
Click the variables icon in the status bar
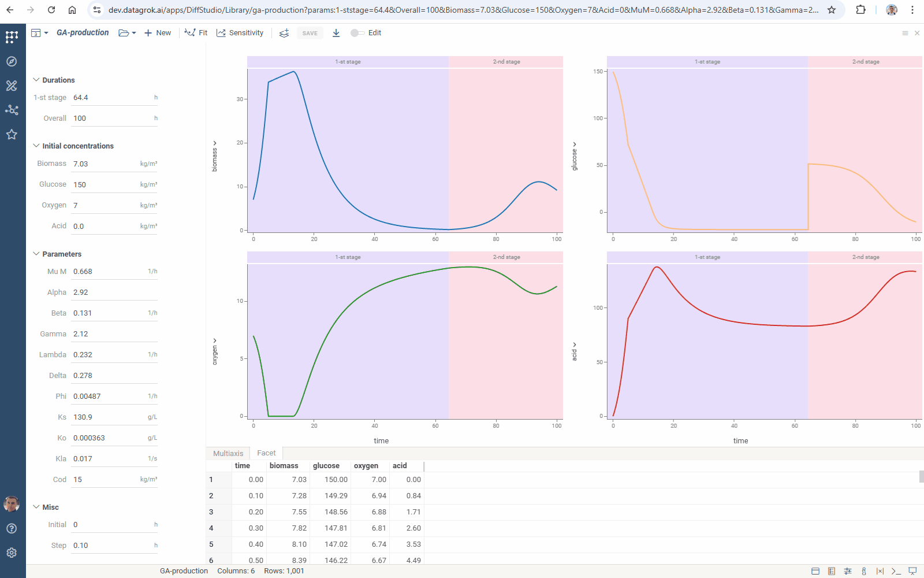[x=880, y=571]
